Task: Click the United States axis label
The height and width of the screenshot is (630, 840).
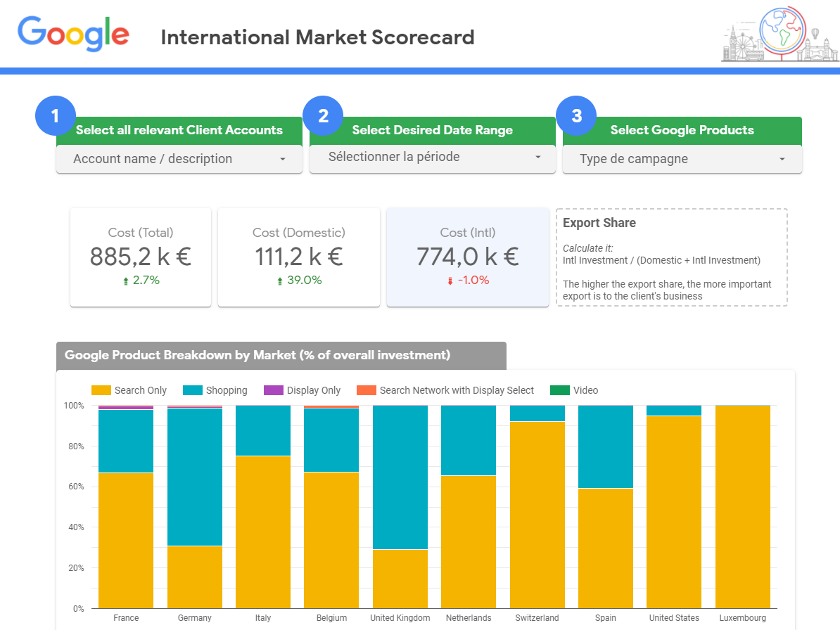Action: [674, 617]
